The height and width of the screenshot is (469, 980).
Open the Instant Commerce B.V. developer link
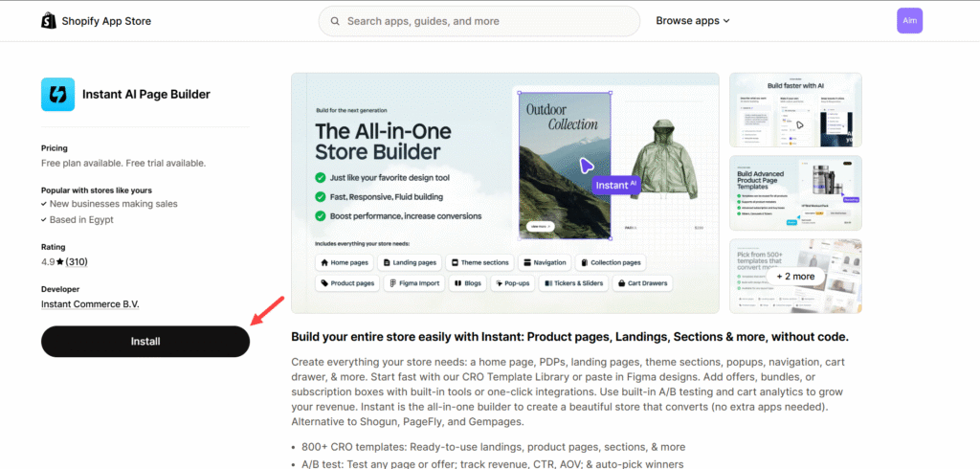(90, 304)
